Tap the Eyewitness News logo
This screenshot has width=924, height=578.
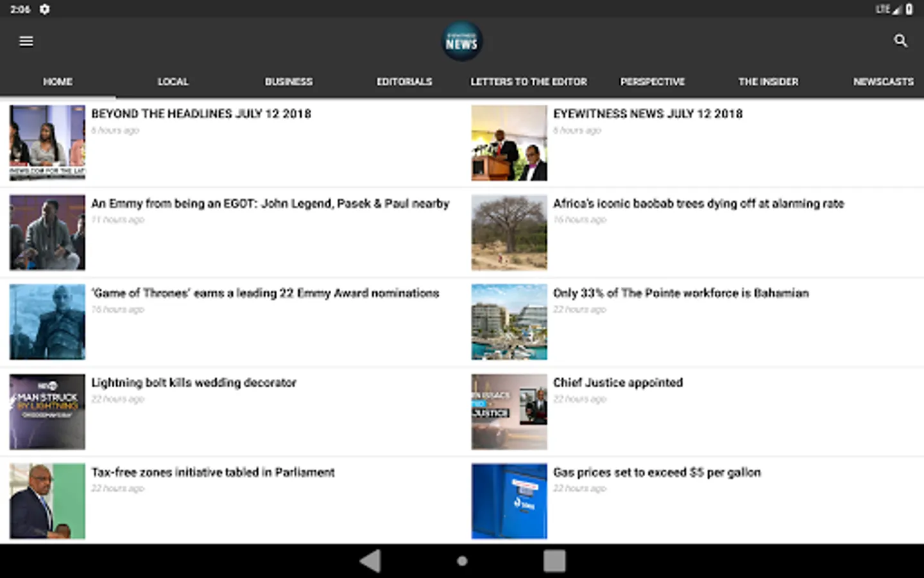click(462, 41)
